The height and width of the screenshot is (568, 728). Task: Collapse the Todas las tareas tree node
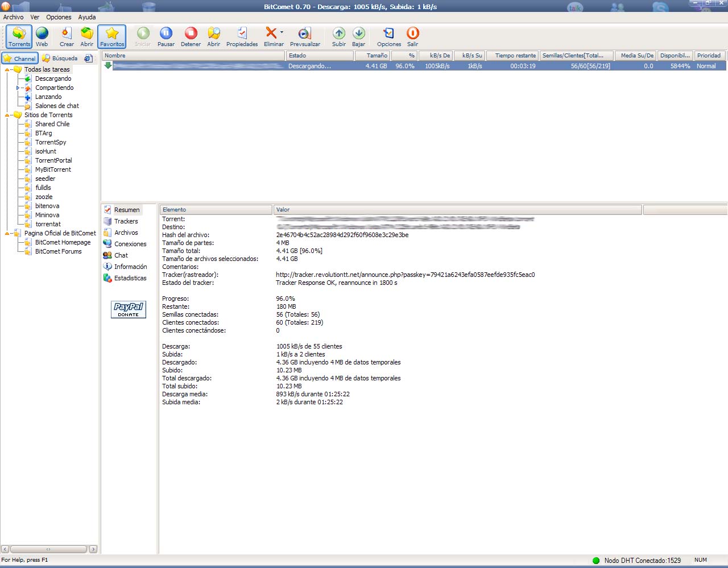7,69
